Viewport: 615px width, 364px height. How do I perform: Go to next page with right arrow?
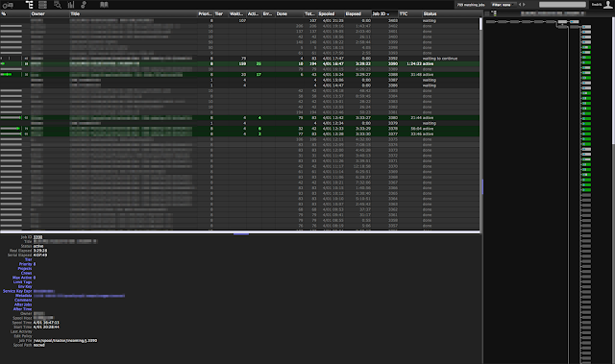click(x=524, y=5)
